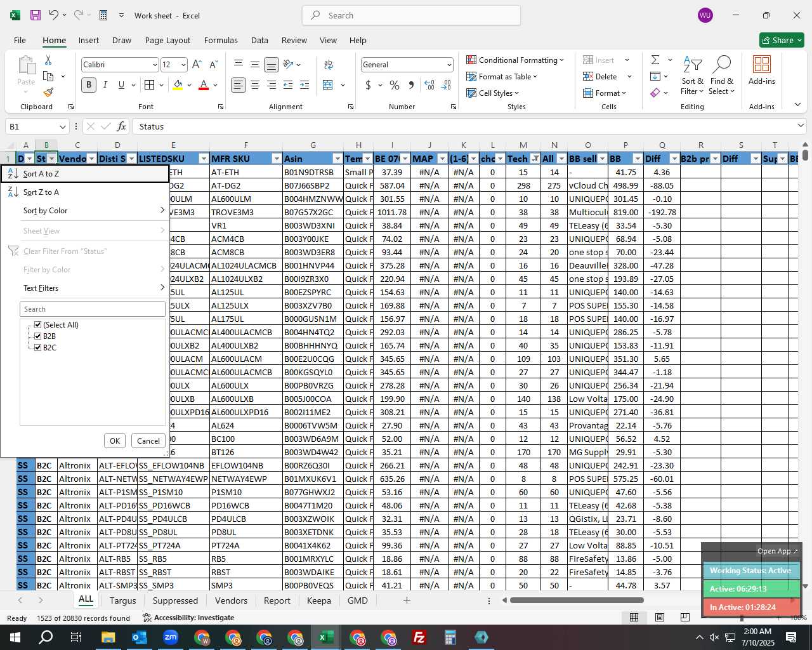This screenshot has height=650, width=812.
Task: Open the Name Box dropdown arrow
Action: tap(62, 126)
